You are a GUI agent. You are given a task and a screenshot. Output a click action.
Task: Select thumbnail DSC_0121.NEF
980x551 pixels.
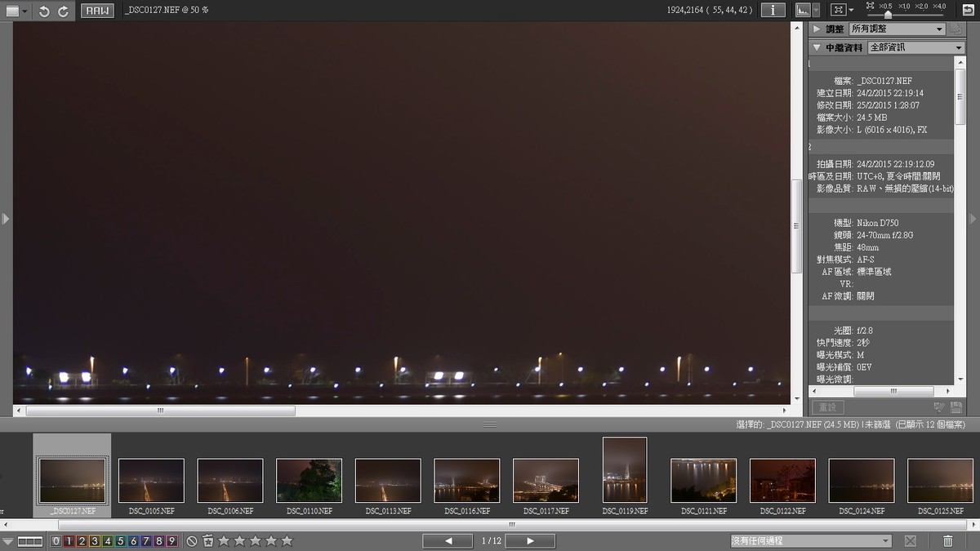pos(704,480)
